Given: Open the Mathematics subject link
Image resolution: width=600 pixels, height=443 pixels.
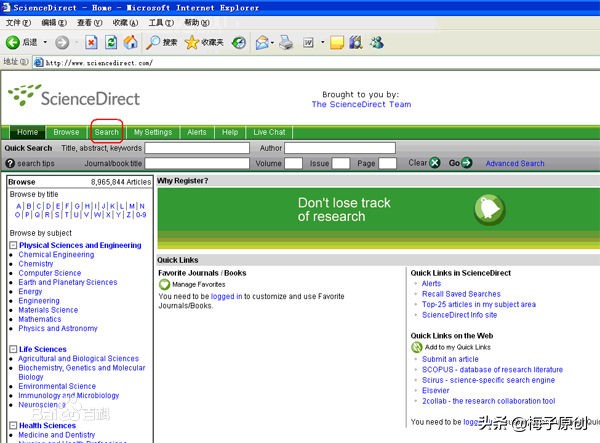Looking at the screenshot, I should [x=40, y=319].
